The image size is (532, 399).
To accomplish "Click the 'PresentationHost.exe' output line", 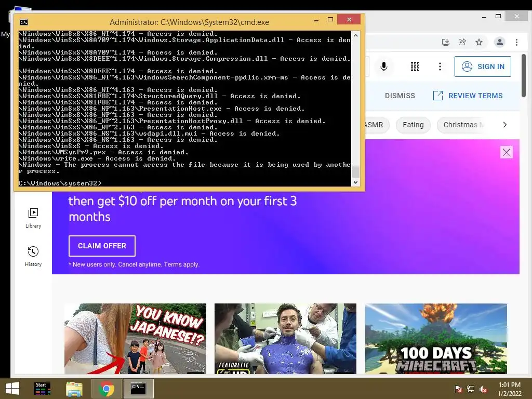I will (162, 109).
